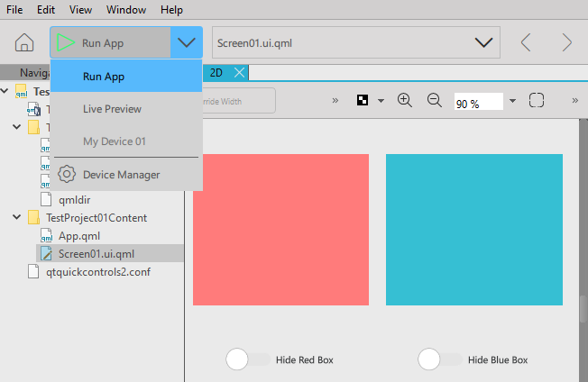Open the home welcome page icon
The height and width of the screenshot is (382, 588).
(x=24, y=42)
